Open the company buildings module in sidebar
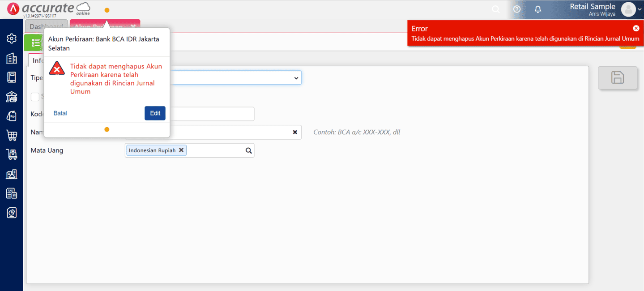The height and width of the screenshot is (291, 644). pos(12,58)
